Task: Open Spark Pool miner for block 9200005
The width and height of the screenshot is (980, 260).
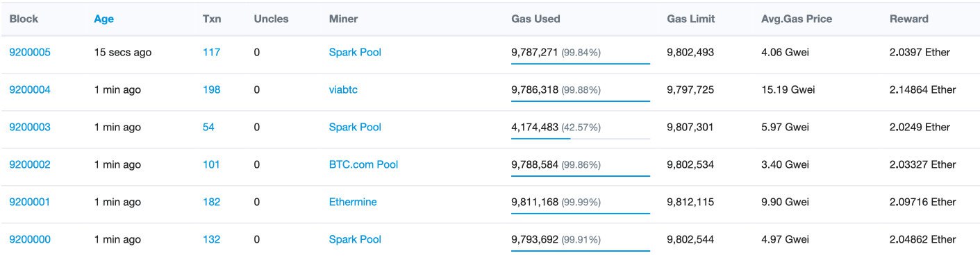Action: (x=355, y=52)
